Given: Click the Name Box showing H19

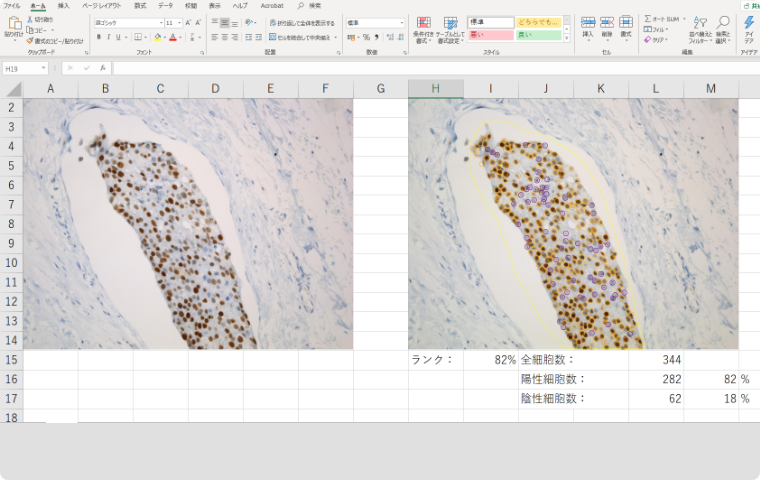Looking at the screenshot, I should click(24, 69).
